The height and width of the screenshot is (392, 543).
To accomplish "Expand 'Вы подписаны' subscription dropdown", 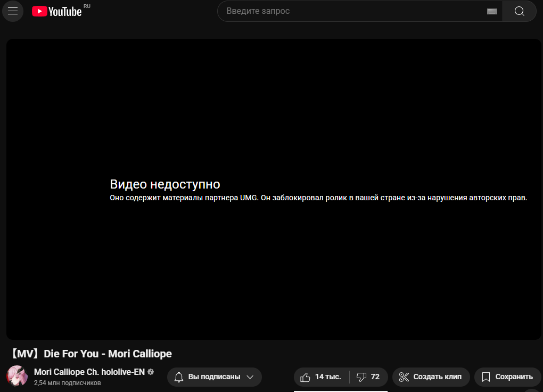I will (x=215, y=377).
